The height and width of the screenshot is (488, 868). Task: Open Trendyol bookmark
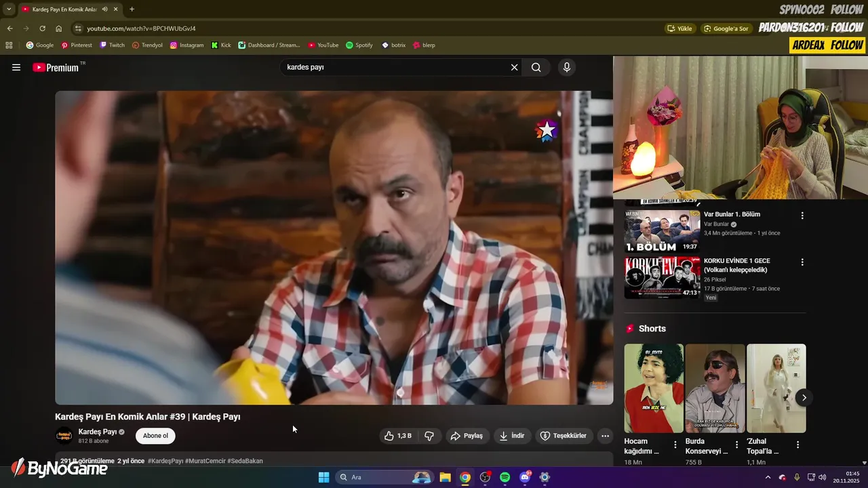(147, 45)
